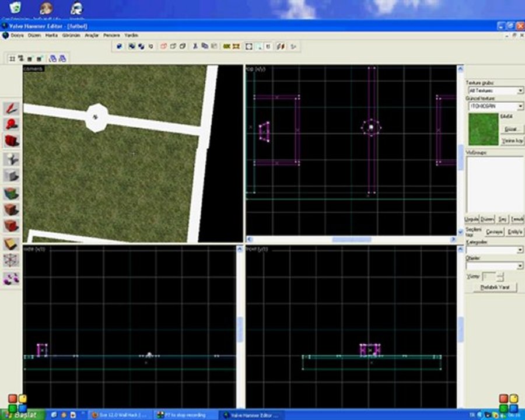Click the Copy icon in toolbar
This screenshot has width=525, height=420.
pyautogui.click(x=204, y=47)
